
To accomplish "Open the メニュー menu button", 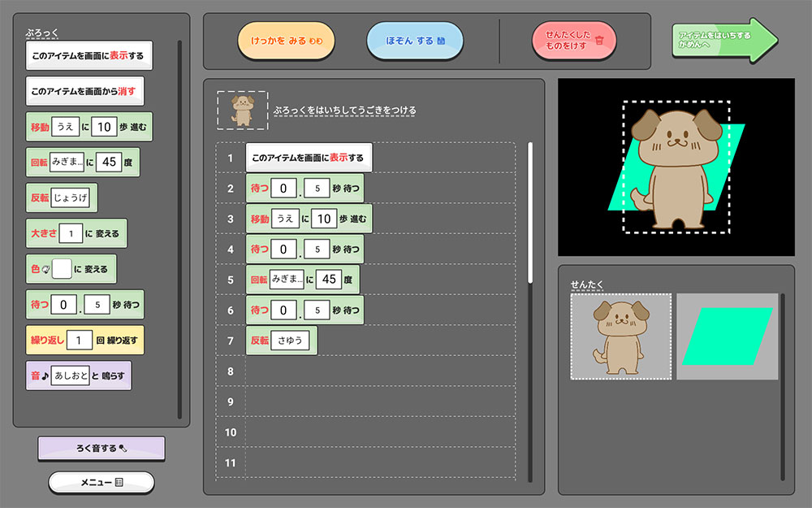I will point(101,483).
